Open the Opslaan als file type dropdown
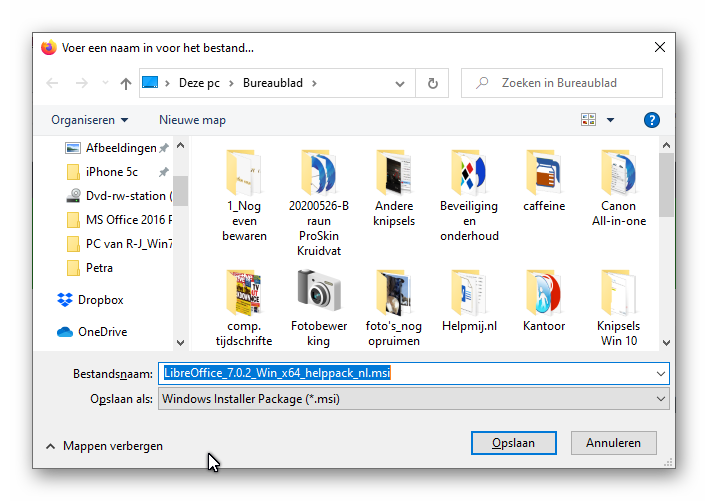The width and height of the screenshot is (708, 501). point(414,399)
